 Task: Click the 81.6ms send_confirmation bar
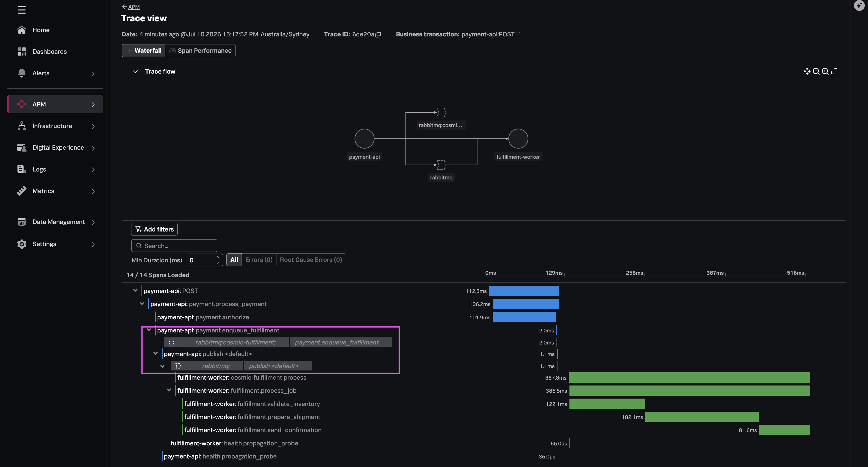tap(784, 430)
